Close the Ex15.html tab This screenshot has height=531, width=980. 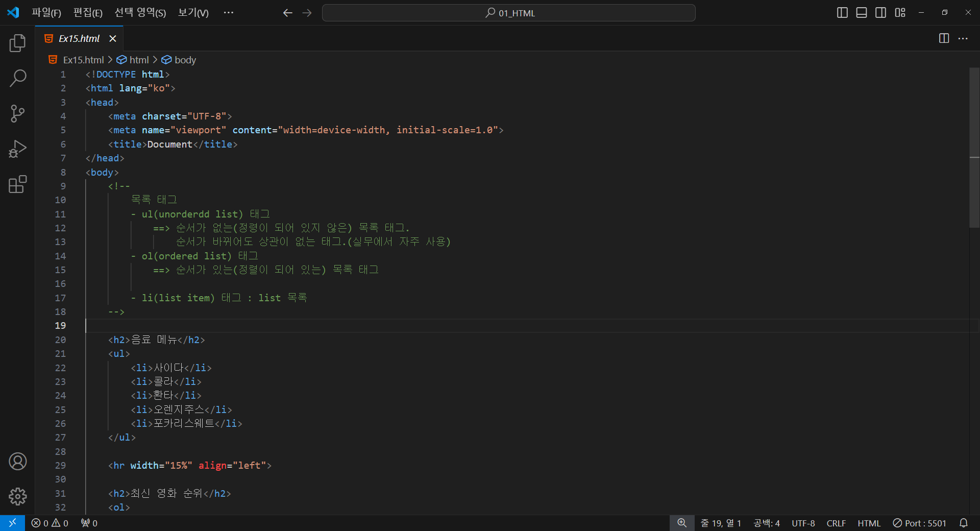[113, 39]
